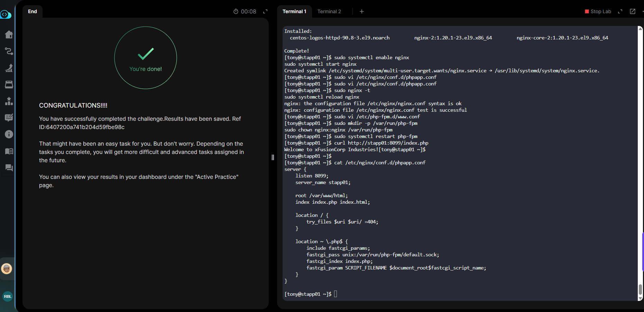Click the RBL circular badge
The width and height of the screenshot is (644, 312).
8,296
